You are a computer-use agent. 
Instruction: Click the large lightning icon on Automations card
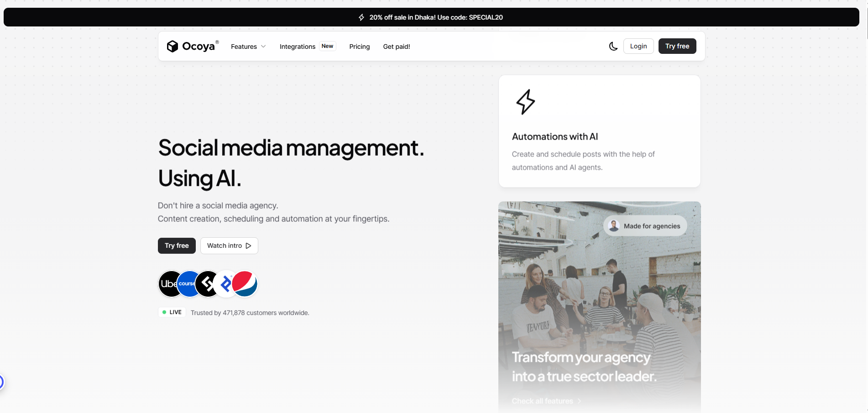coord(526,102)
